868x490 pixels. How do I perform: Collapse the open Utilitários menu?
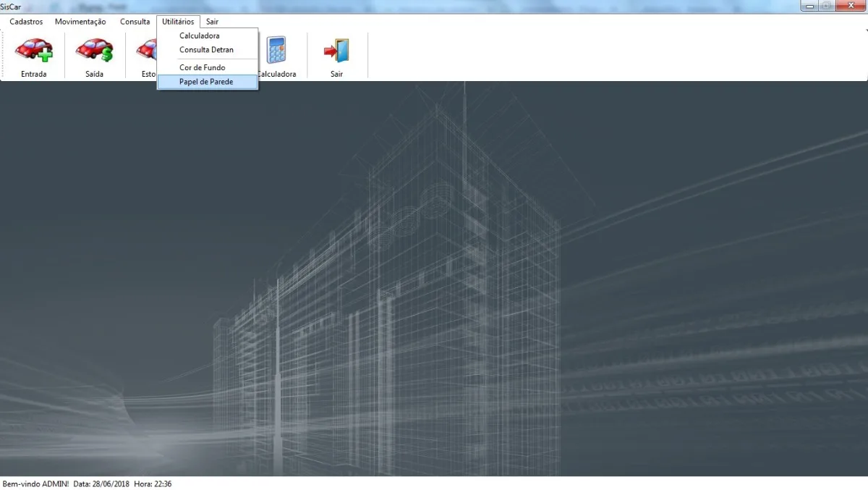coord(178,22)
